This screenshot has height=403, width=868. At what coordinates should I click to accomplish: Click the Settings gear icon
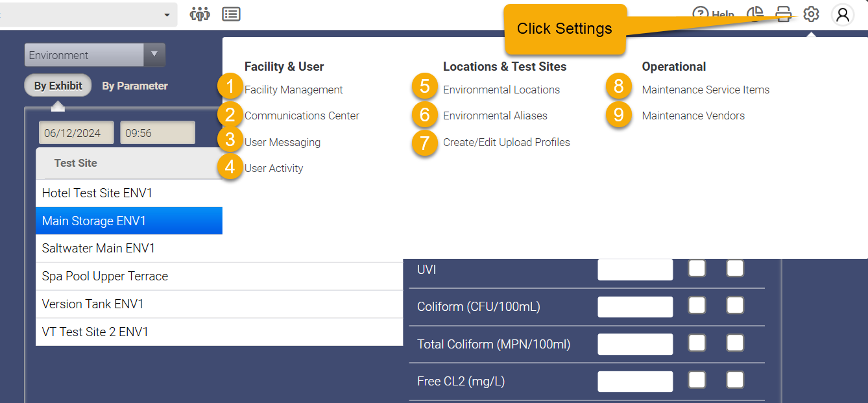(811, 14)
